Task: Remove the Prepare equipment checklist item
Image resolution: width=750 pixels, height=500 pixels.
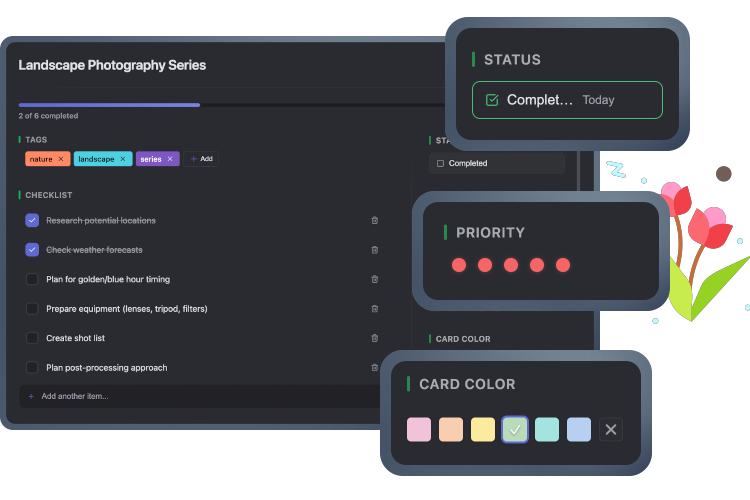Action: (x=375, y=309)
